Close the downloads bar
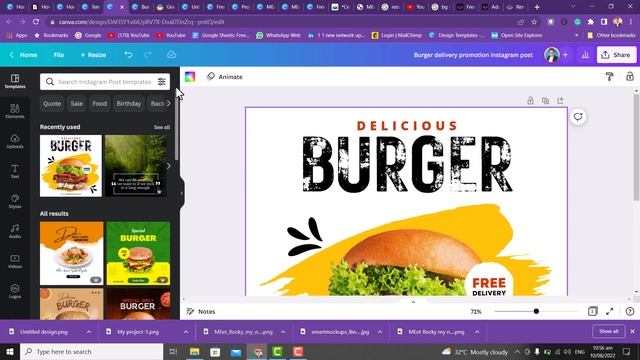 pyautogui.click(x=633, y=331)
